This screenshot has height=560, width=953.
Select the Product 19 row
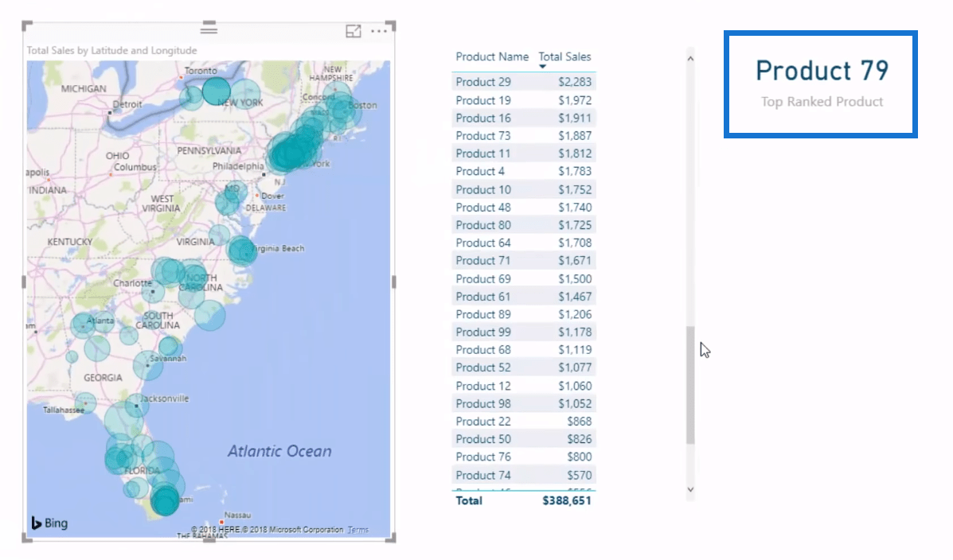(x=523, y=100)
